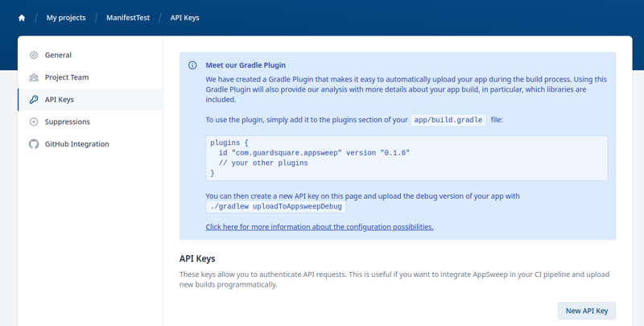Click the Project Team people icon
The image size is (644, 326).
click(x=34, y=77)
